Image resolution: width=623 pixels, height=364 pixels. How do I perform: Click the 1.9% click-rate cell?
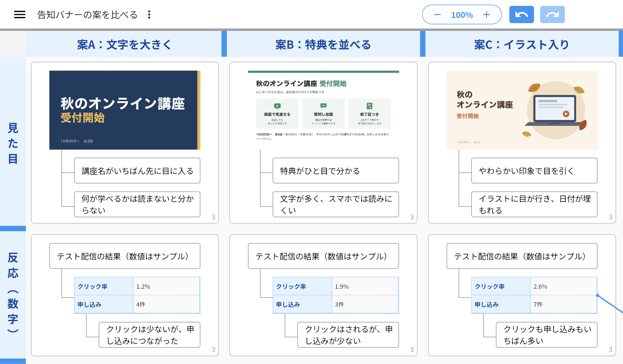point(365,286)
